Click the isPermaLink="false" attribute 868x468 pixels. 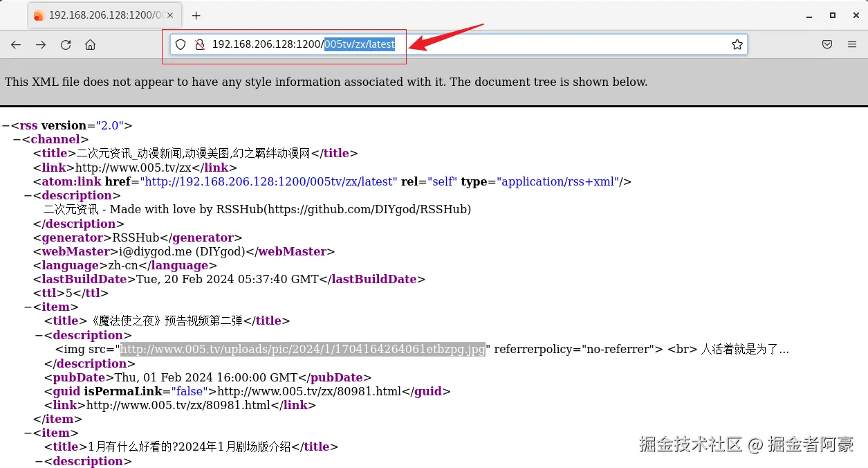pyautogui.click(x=147, y=391)
